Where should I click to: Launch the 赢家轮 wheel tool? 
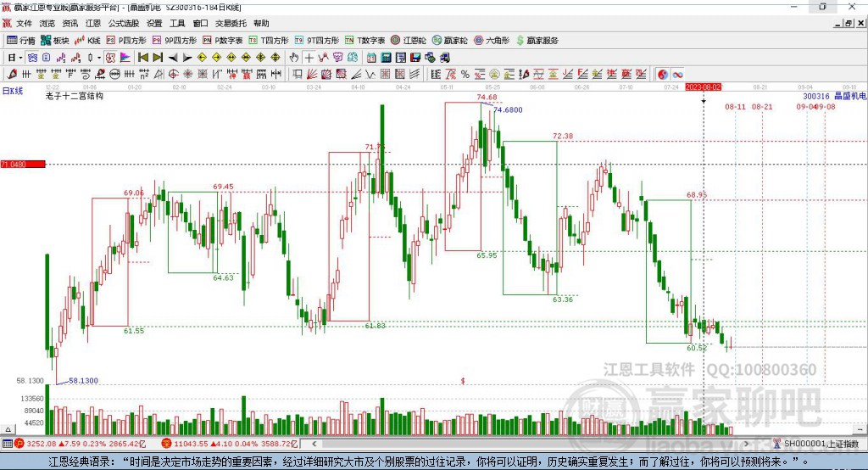[x=449, y=41]
